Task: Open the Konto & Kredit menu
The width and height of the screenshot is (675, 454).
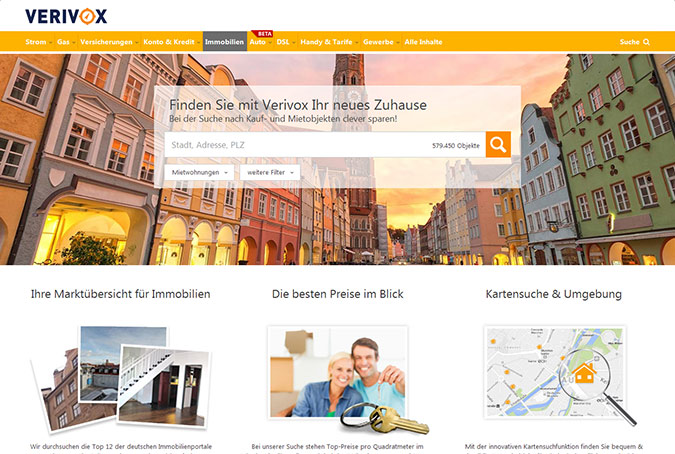Action: click(171, 42)
